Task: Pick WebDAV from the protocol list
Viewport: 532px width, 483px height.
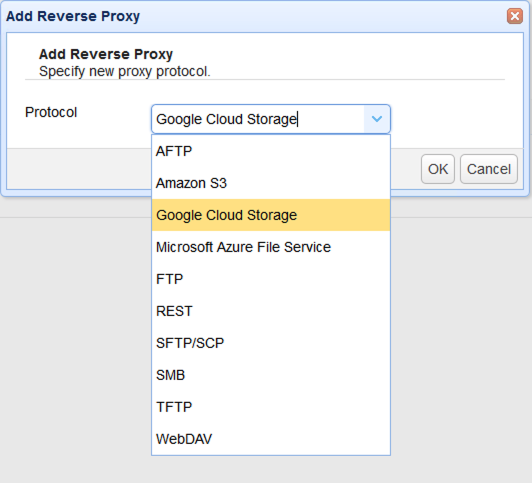Action: tap(271, 439)
